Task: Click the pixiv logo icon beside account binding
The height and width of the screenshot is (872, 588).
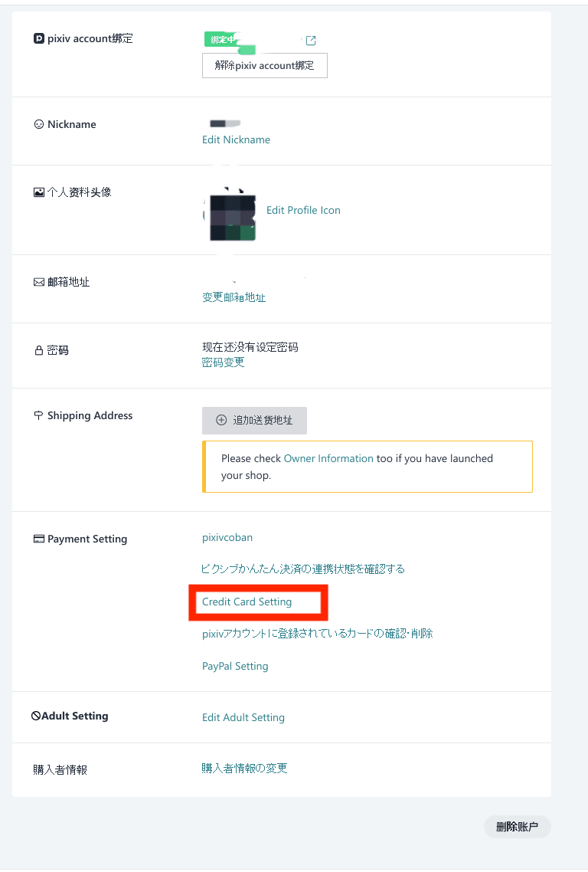Action: point(39,38)
